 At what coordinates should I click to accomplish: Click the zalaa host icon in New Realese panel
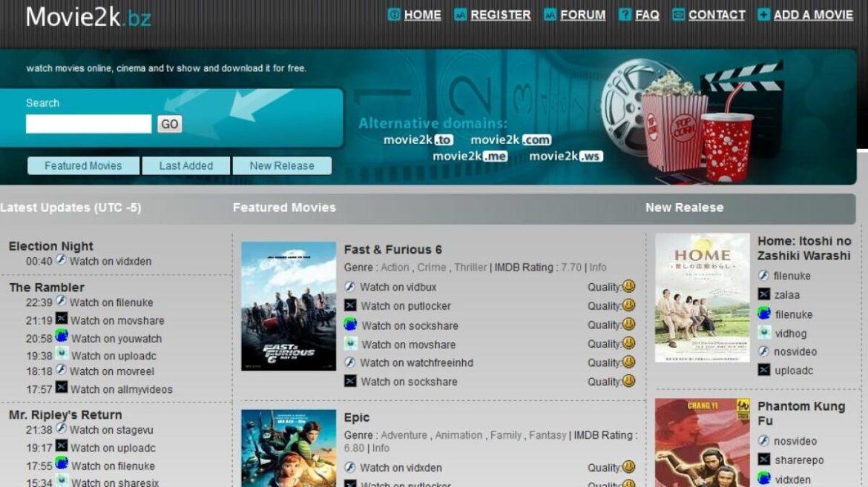point(765,294)
